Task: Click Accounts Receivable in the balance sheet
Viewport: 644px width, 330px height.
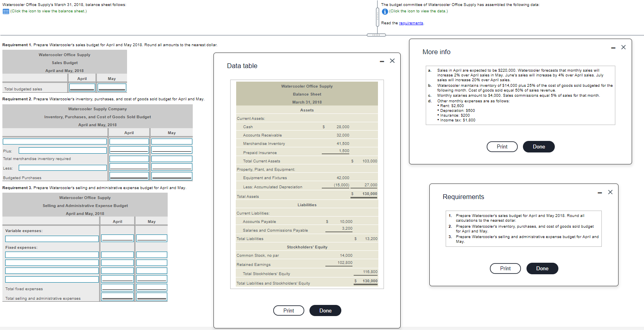Action: [x=262, y=135]
